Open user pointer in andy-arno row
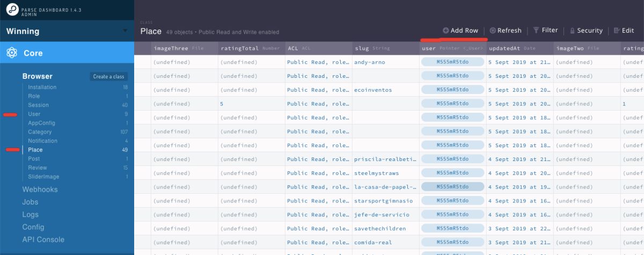Viewport: 644px width, 255px height. click(453, 62)
